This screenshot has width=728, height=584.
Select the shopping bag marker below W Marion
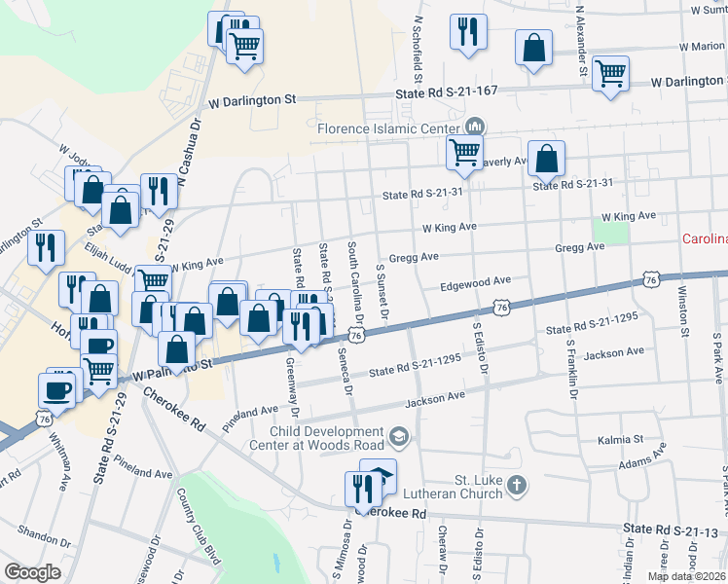[534, 49]
